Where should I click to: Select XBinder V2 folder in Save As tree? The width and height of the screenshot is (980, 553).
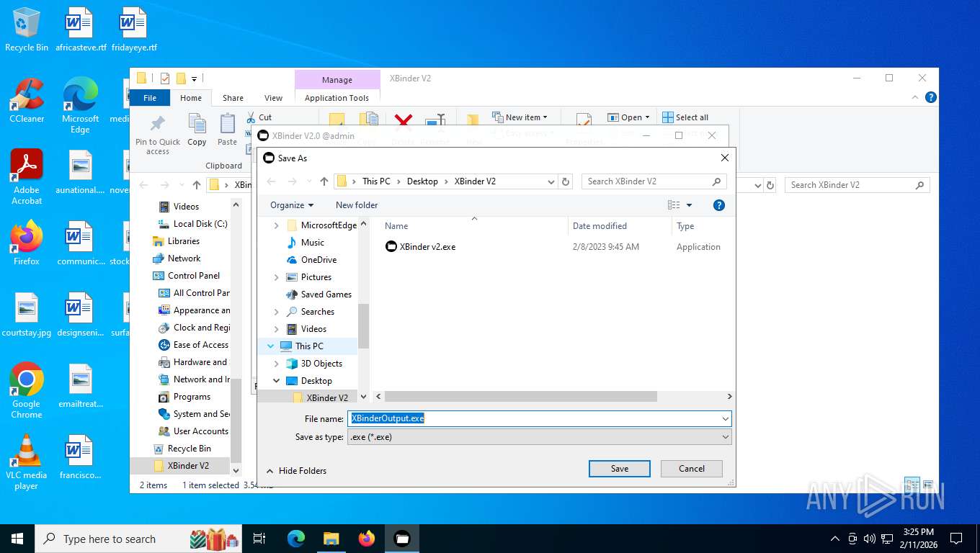[327, 398]
